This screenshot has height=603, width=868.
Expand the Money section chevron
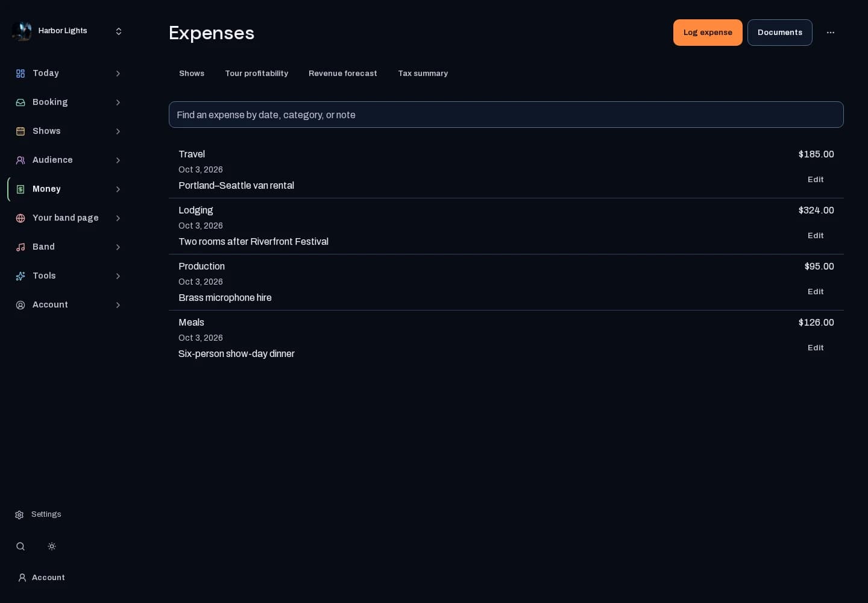click(x=118, y=189)
